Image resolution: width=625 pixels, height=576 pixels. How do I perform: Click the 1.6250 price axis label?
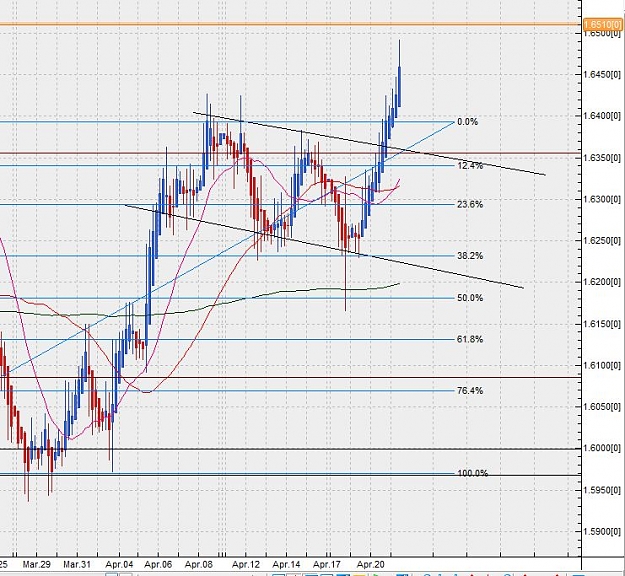pos(602,240)
